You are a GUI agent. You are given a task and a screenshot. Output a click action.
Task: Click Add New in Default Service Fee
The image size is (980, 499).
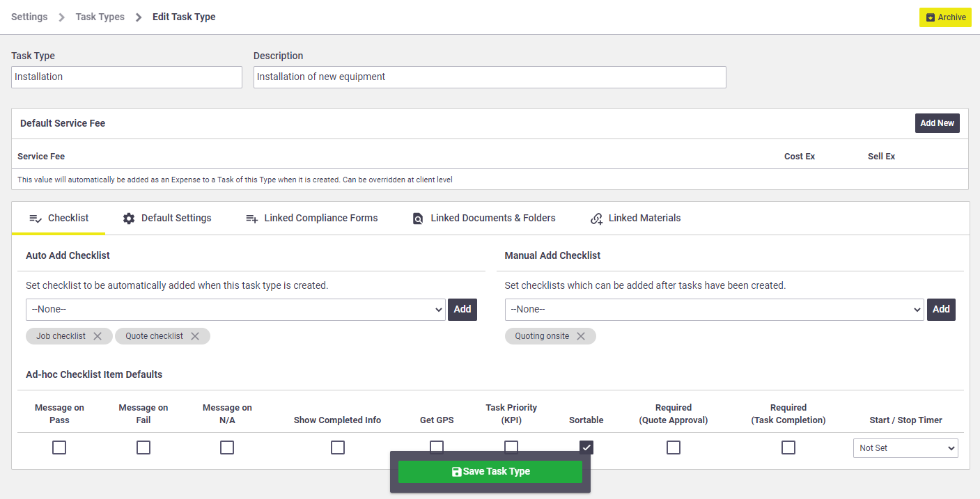[x=937, y=123]
